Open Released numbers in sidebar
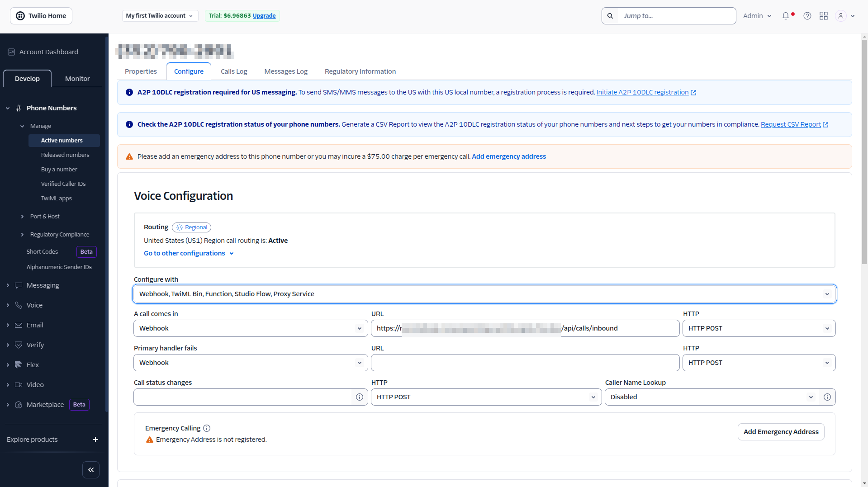The height and width of the screenshot is (487, 868). [x=65, y=155]
